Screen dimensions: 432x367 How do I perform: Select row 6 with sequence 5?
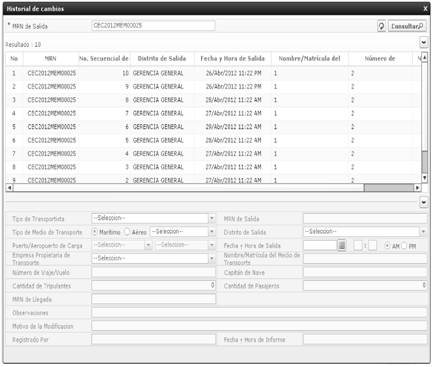coord(213,140)
